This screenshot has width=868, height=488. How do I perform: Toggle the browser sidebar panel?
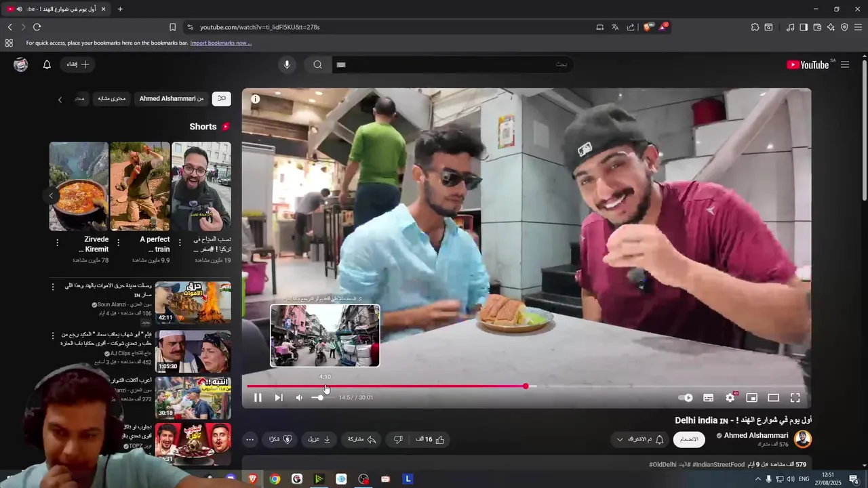pyautogui.click(x=804, y=27)
